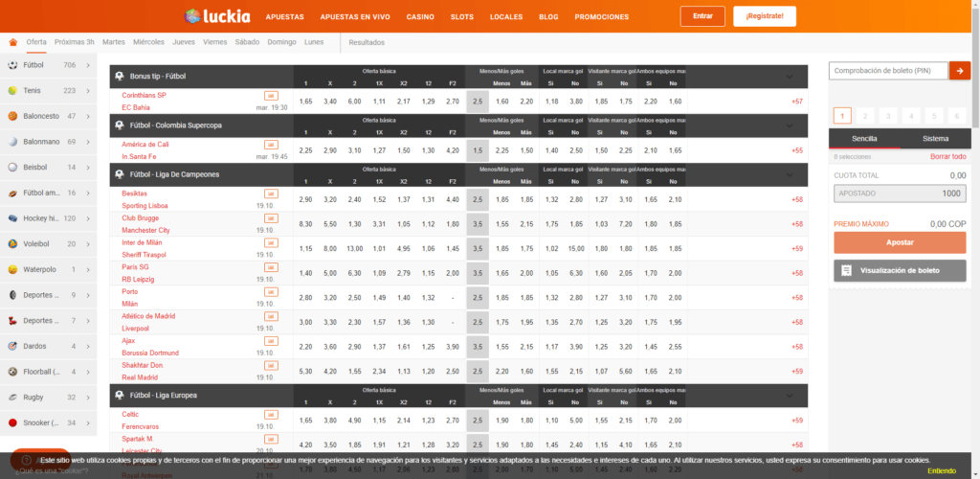Select betting slip number 2
The width and height of the screenshot is (980, 479).
[x=865, y=115]
